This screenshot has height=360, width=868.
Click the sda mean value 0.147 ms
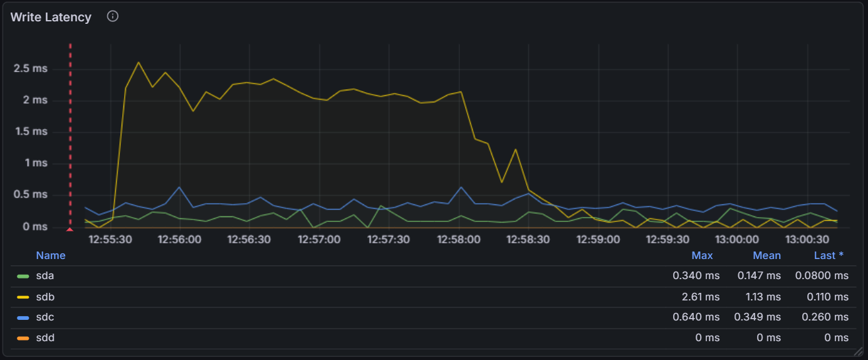click(x=759, y=276)
